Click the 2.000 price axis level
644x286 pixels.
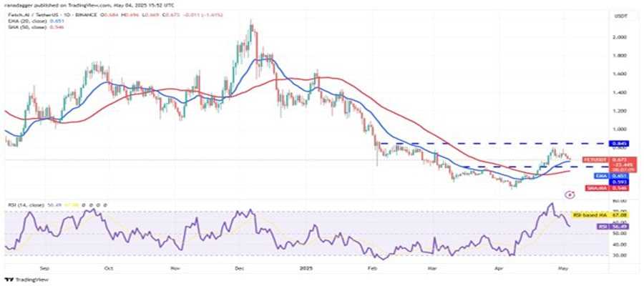[x=618, y=37]
